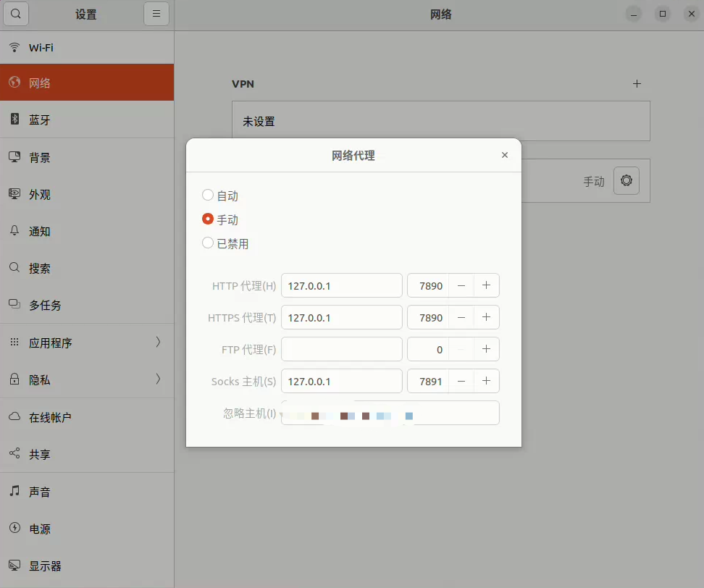
Task: Click the gear icon for proxy settings
Action: (626, 180)
